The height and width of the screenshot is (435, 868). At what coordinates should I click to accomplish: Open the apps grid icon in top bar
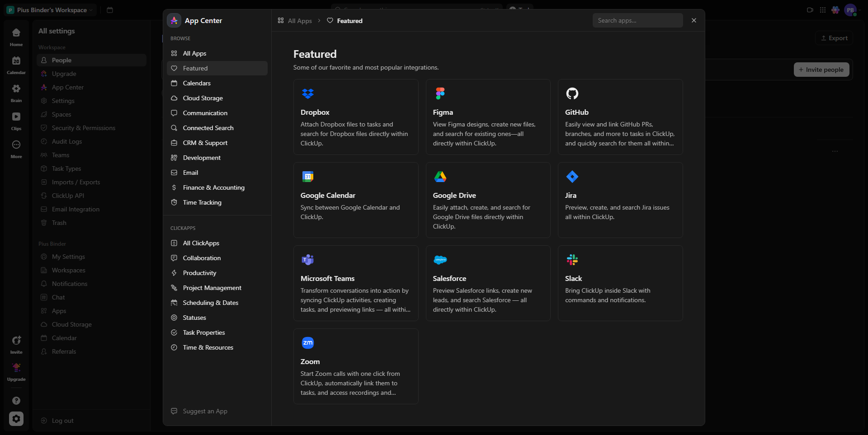pos(823,10)
